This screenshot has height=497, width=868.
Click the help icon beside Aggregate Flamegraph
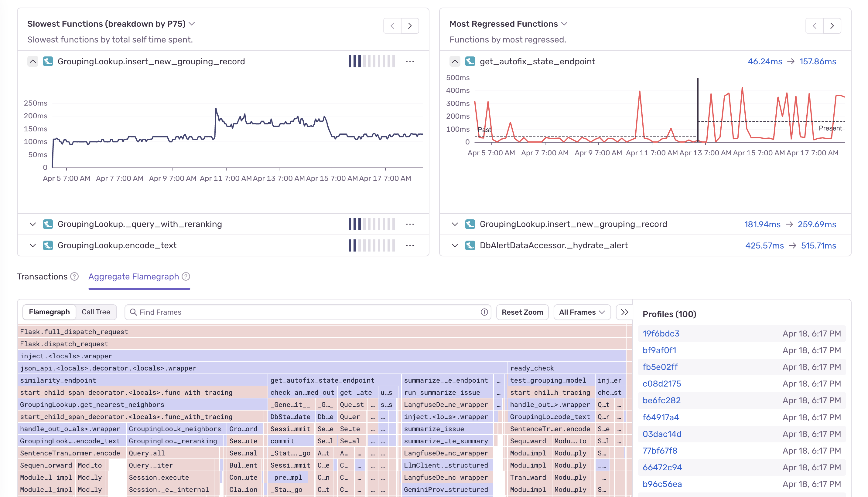click(186, 277)
